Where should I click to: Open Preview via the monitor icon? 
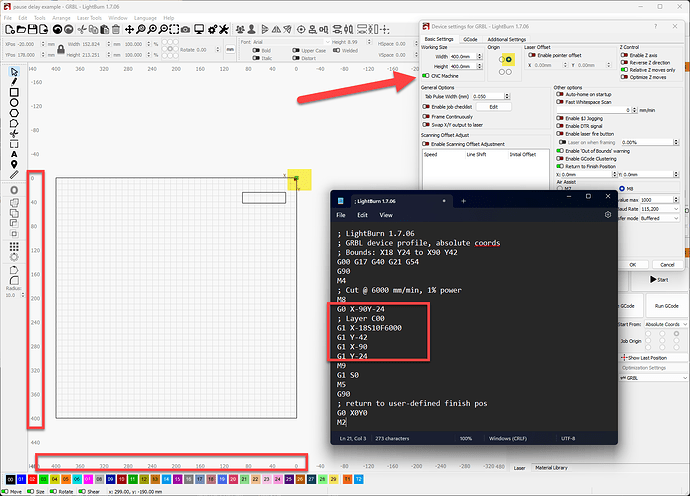pos(199,29)
